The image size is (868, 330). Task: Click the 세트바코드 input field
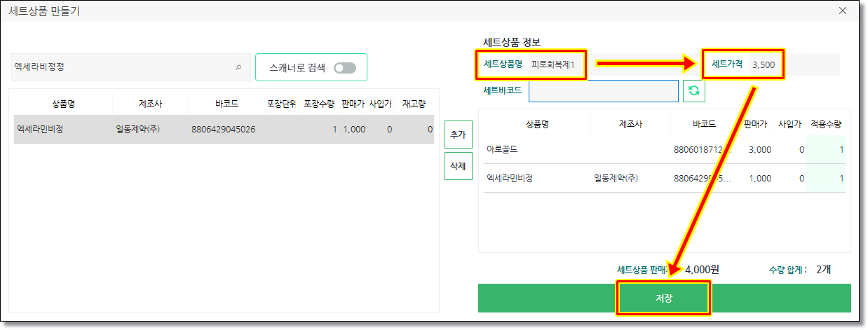pyautogui.click(x=603, y=91)
